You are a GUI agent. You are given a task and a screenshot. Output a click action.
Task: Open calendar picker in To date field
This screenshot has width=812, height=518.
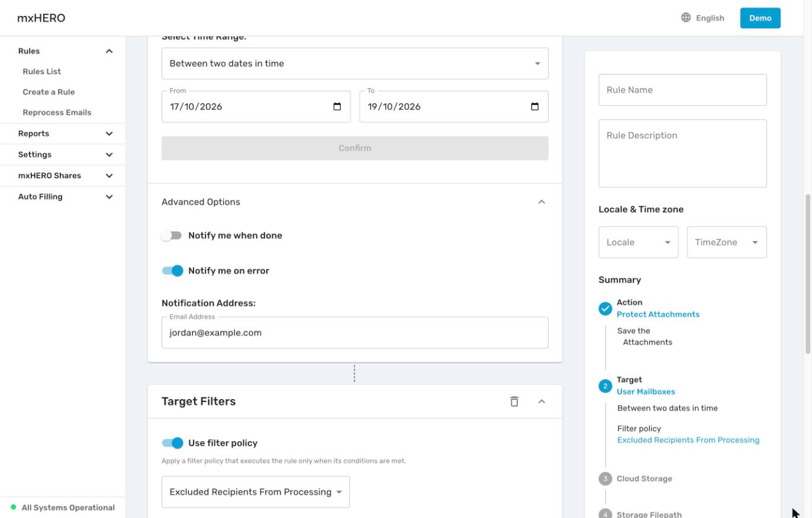535,106
